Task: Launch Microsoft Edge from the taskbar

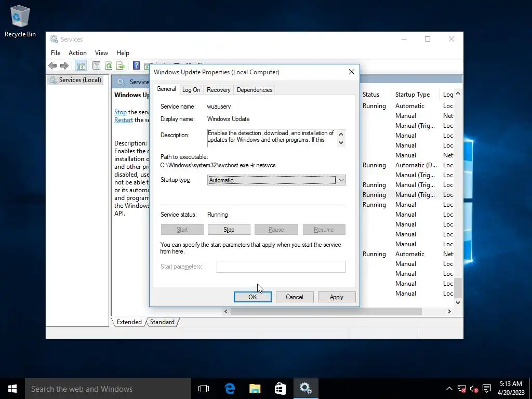Action: click(x=230, y=389)
